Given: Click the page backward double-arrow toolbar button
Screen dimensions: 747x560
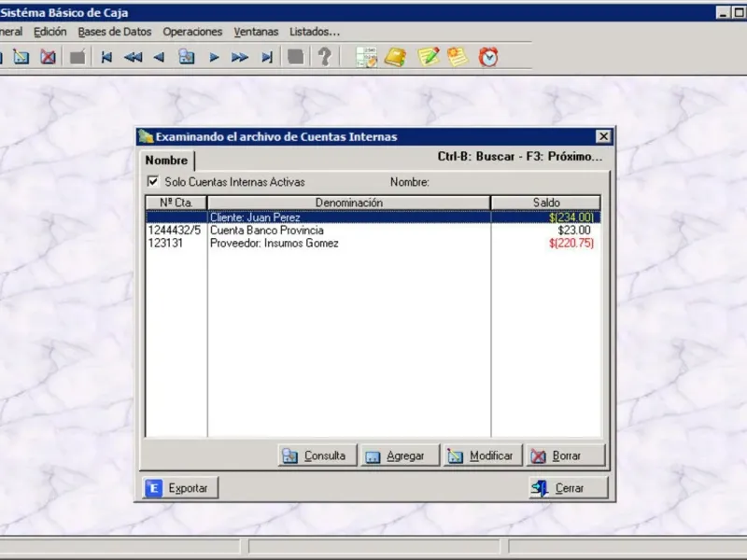Looking at the screenshot, I should point(133,58).
